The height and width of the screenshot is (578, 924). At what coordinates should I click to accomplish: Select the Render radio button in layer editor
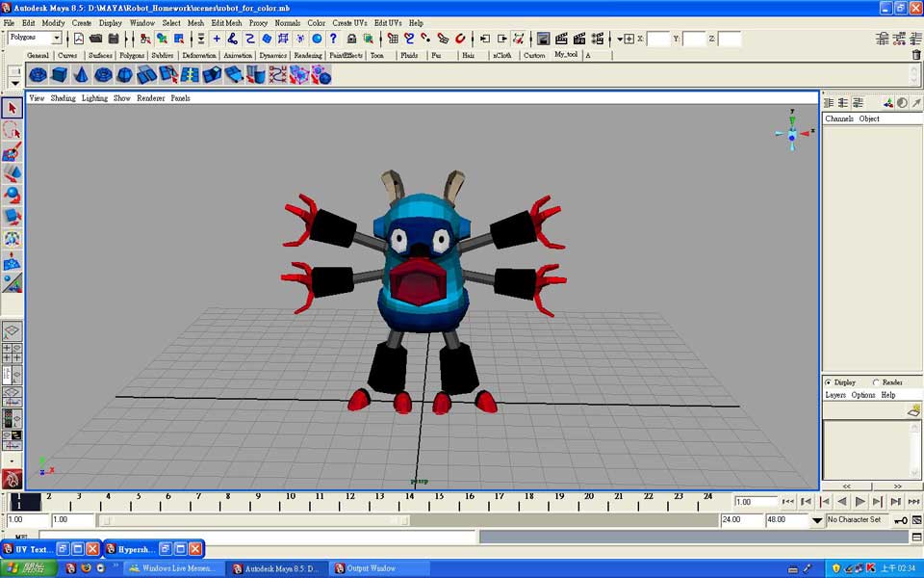[x=875, y=382]
